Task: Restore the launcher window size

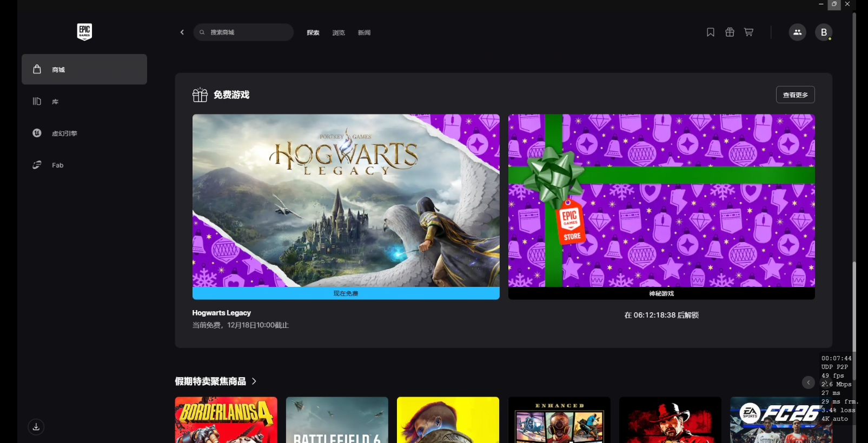Action: [834, 4]
